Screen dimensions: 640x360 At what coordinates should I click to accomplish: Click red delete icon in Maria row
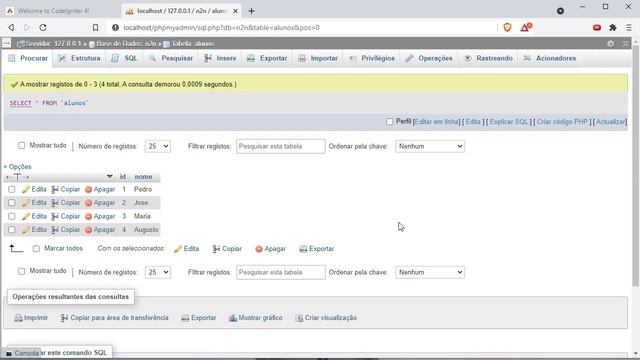pos(89,216)
